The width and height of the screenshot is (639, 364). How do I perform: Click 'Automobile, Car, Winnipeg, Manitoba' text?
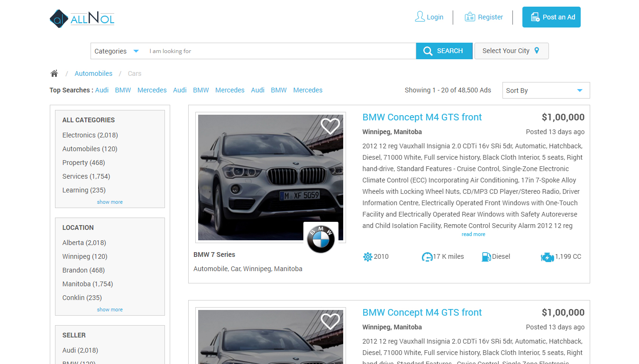tap(248, 269)
